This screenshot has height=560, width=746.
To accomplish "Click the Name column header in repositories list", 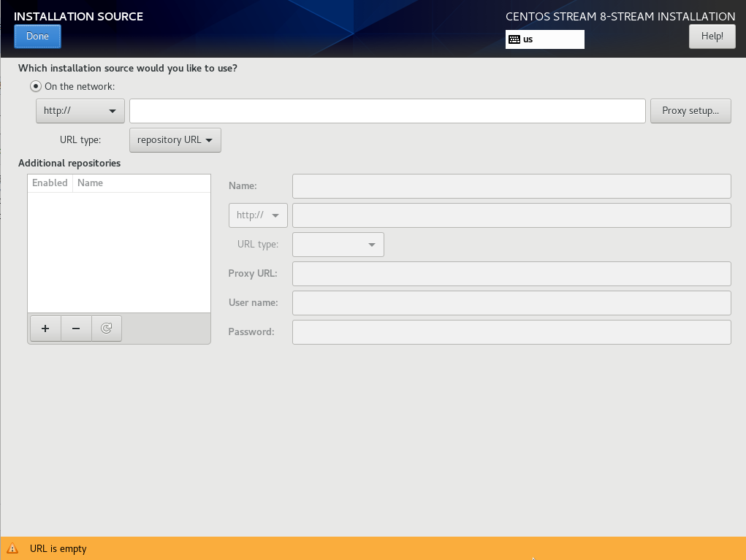I will coord(91,183).
